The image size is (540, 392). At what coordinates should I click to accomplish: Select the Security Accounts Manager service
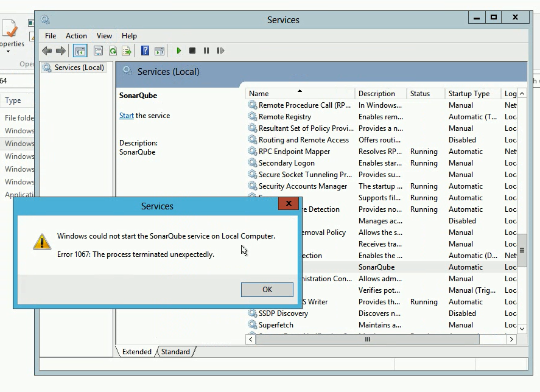point(382,186)
